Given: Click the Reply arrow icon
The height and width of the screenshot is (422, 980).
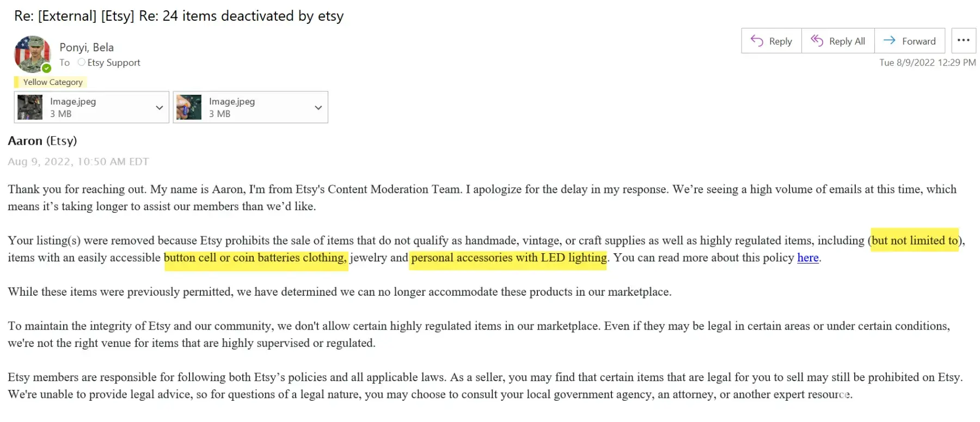Looking at the screenshot, I should 757,41.
